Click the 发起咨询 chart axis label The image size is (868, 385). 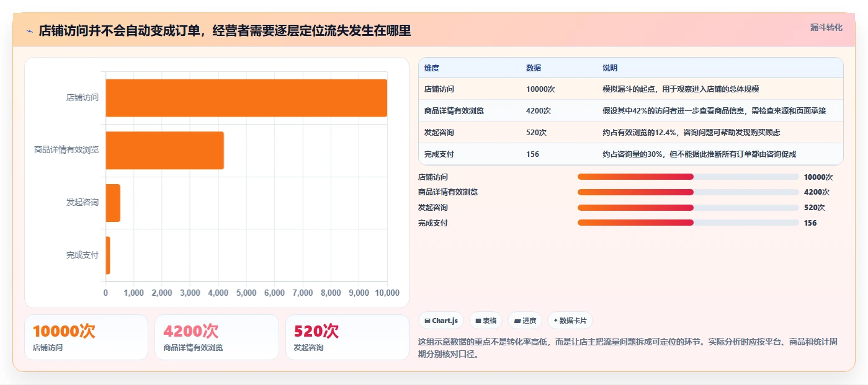83,203
